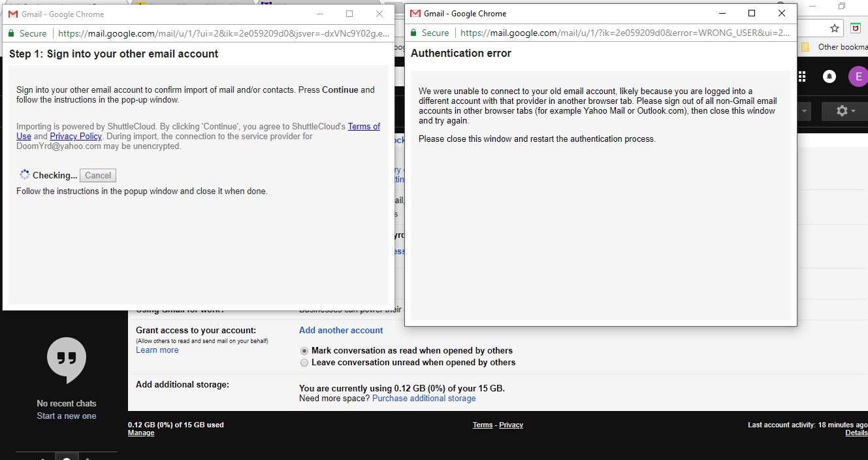This screenshot has height=460, width=868.
Task: Open account activity Details link
Action: point(856,433)
